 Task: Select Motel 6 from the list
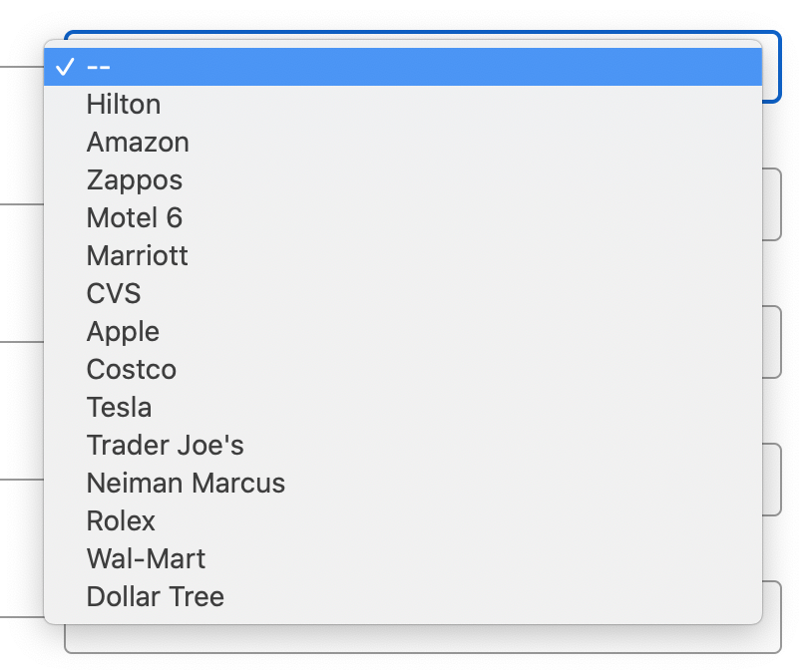(134, 217)
